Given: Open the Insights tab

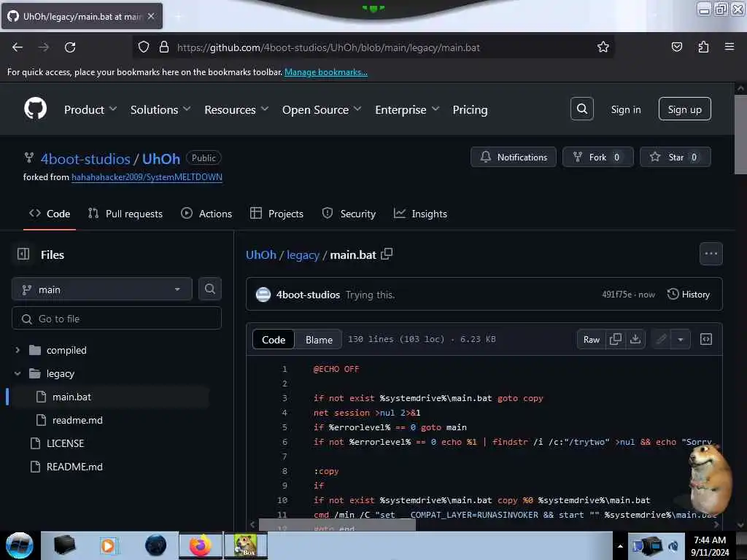Looking at the screenshot, I should 420,214.
